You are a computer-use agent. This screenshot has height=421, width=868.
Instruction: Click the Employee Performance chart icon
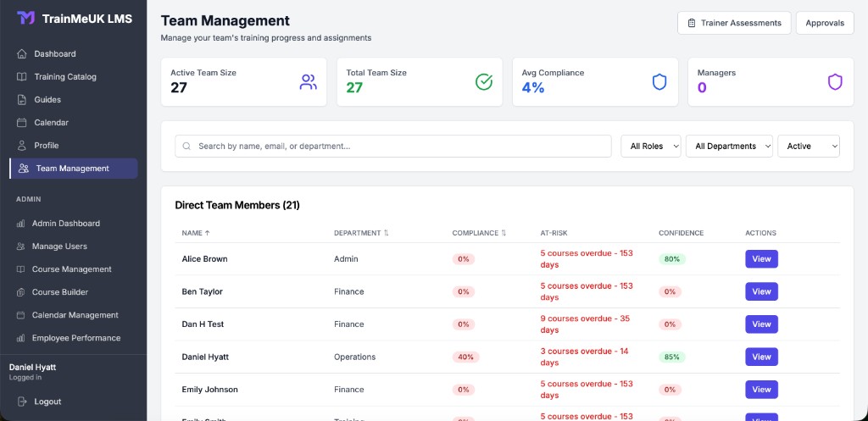pyautogui.click(x=20, y=338)
